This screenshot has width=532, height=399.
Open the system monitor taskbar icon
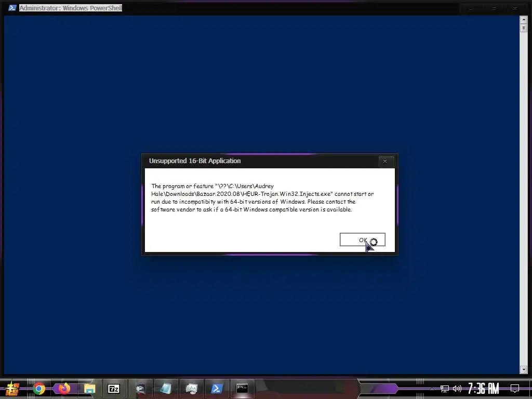(191, 389)
